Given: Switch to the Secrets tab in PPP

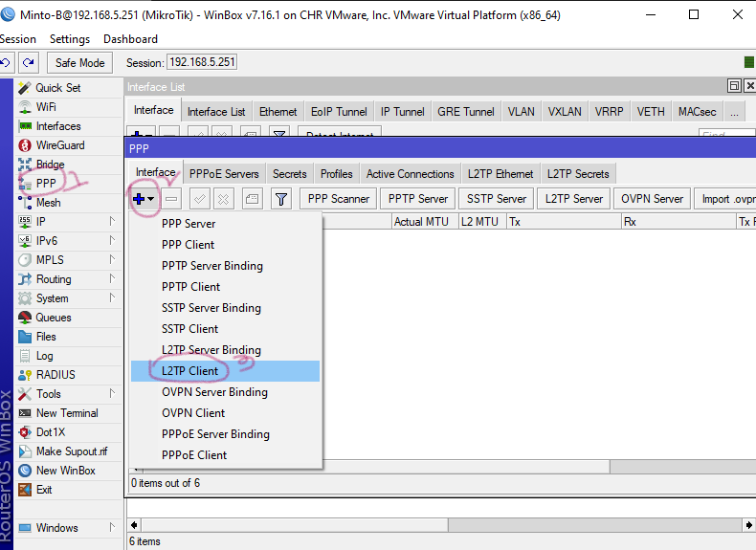Looking at the screenshot, I should point(290,174).
